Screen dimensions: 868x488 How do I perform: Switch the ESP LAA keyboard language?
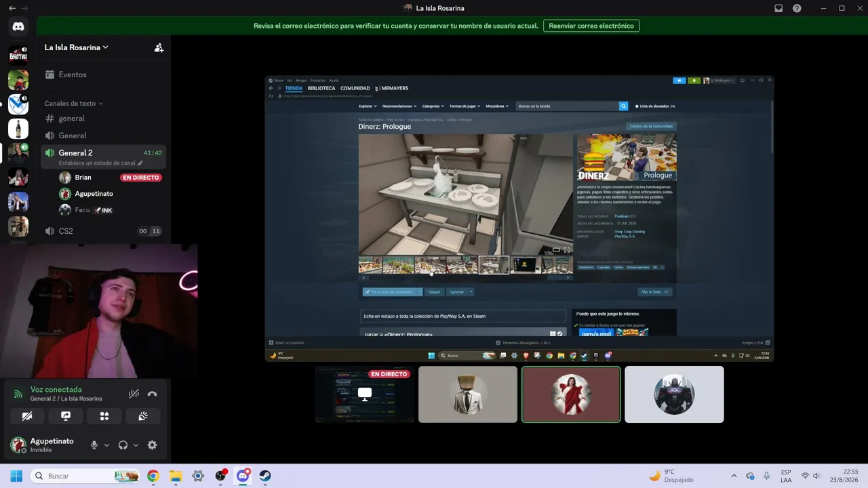pos(786,476)
